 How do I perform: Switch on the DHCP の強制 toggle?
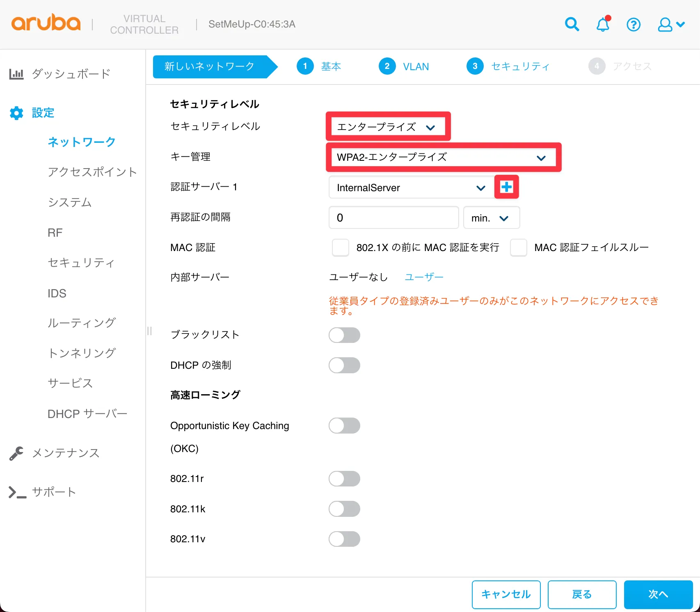[x=344, y=365]
